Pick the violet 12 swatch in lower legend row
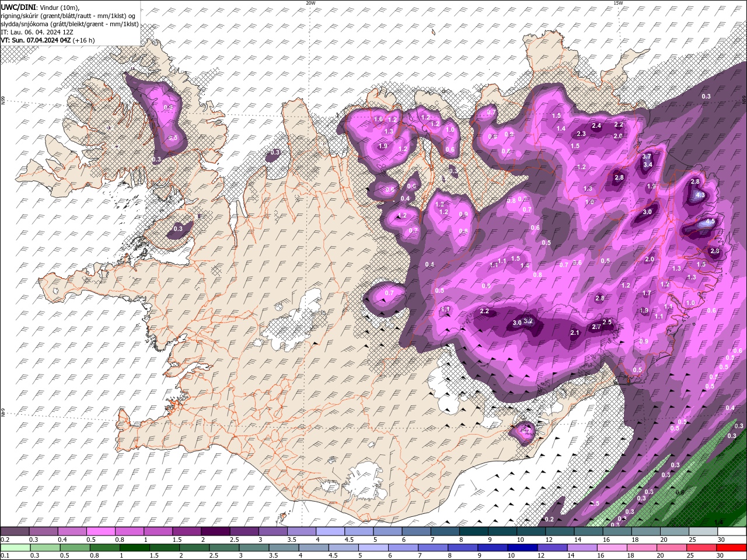Screen dimensions: 747x560 [x=552, y=548]
